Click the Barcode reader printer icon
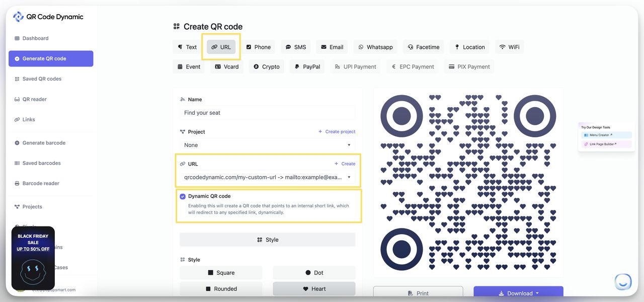Screen dimensions: 644x302 coord(17,183)
